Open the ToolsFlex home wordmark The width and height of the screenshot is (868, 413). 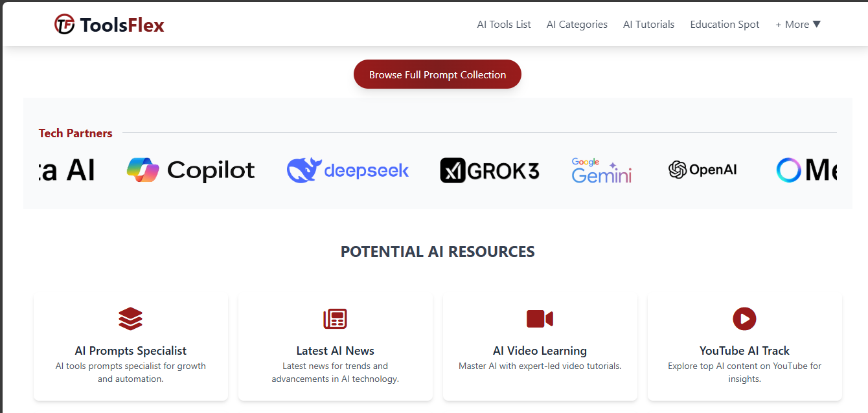[x=122, y=25]
